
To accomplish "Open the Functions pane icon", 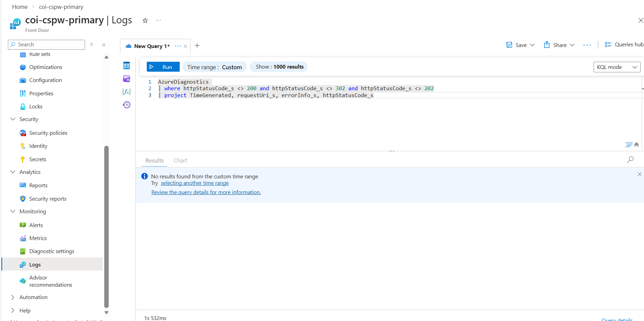I will (x=127, y=92).
